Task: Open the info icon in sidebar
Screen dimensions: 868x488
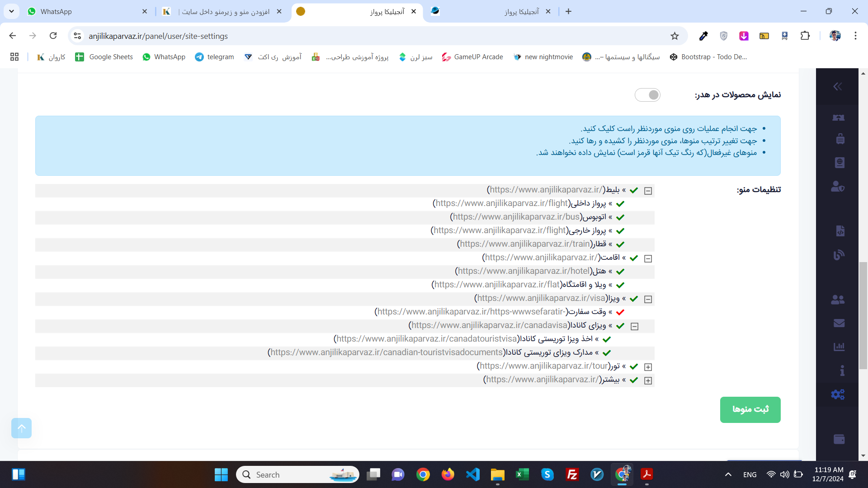Action: point(842,371)
